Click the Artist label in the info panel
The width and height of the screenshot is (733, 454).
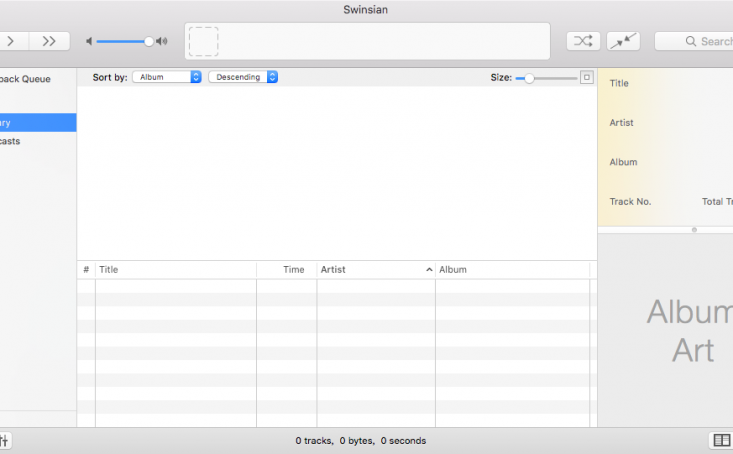coord(621,123)
